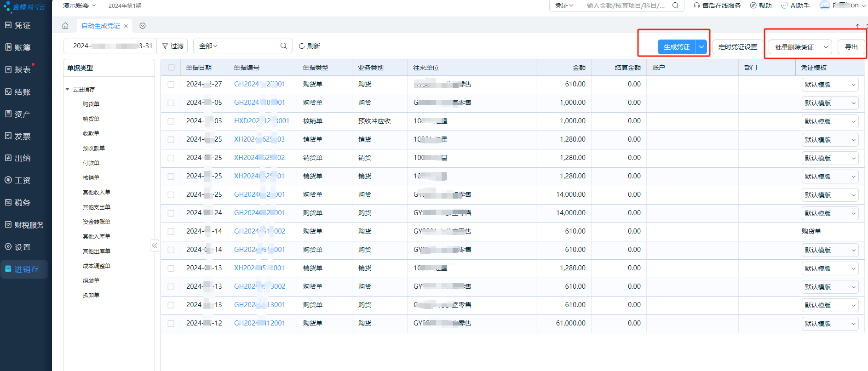Expand the 生成凭证 dropdown arrow

tap(701, 47)
